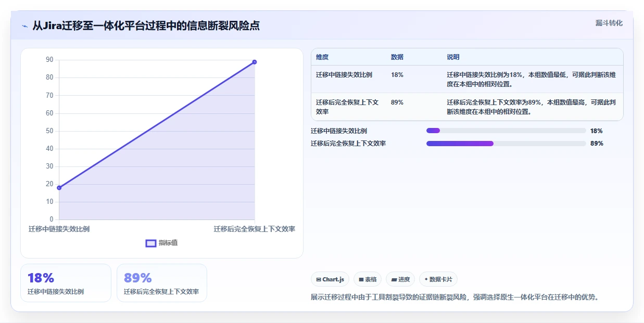The height and width of the screenshot is (323, 644).
Task: Click the 89% progress bar
Action: point(506,144)
